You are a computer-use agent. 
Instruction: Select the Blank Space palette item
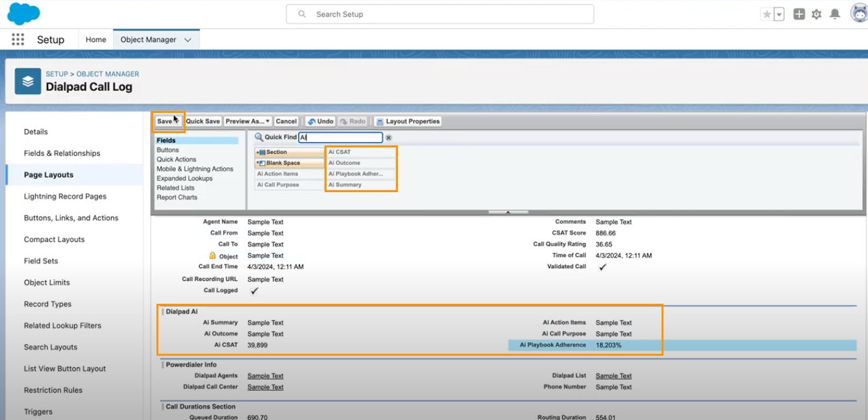290,163
